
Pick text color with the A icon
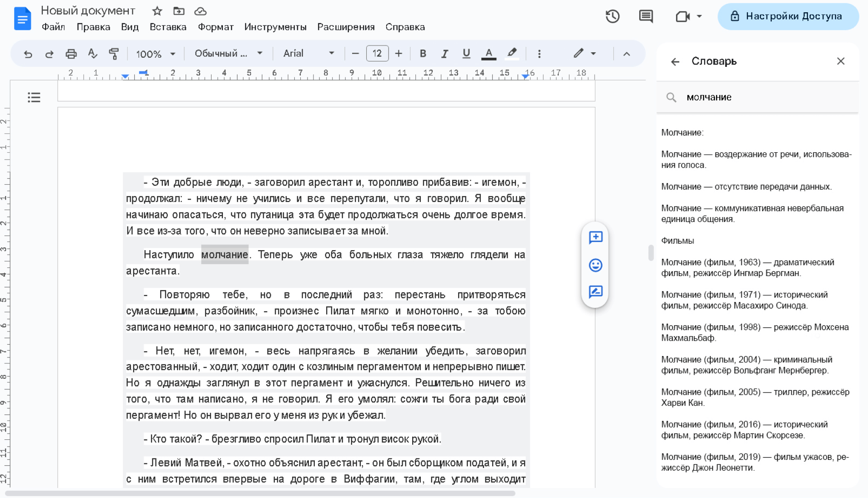(489, 54)
